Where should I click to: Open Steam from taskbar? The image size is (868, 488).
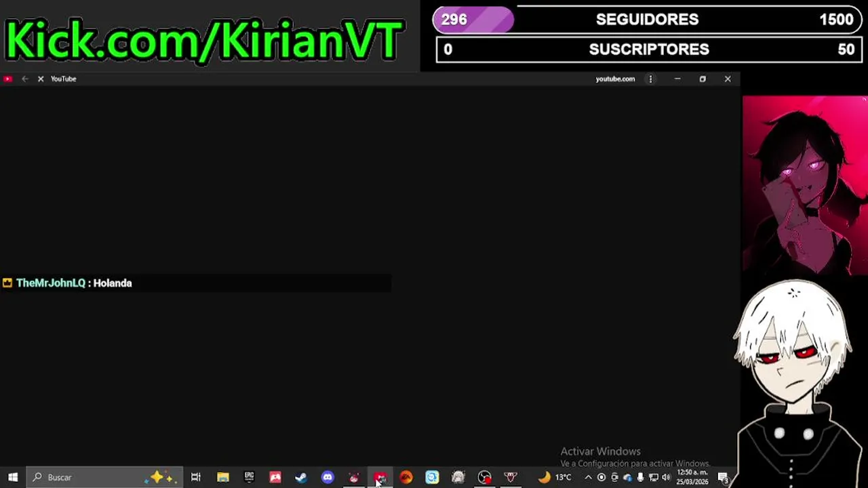[301, 477]
